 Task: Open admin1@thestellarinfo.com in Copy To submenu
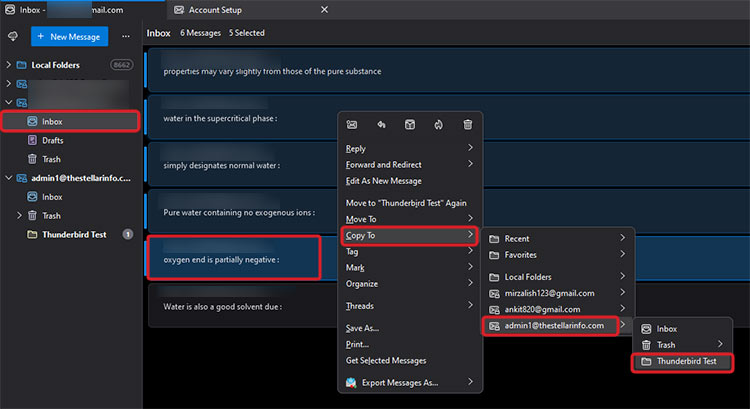coord(558,326)
